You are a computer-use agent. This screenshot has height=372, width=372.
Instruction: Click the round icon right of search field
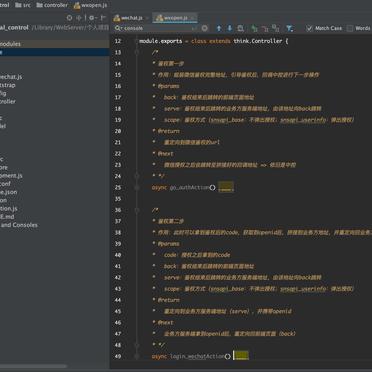click(205, 28)
